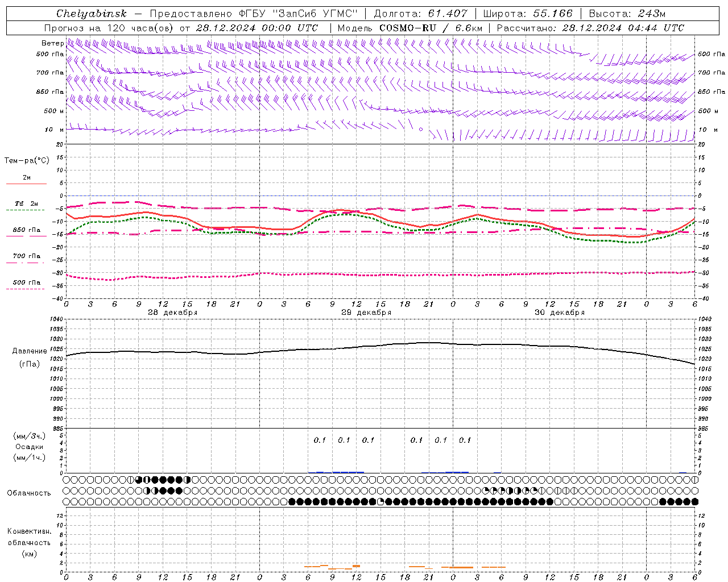Click the 29 декабря date label
The height and width of the screenshot is (582, 728).
(x=366, y=313)
